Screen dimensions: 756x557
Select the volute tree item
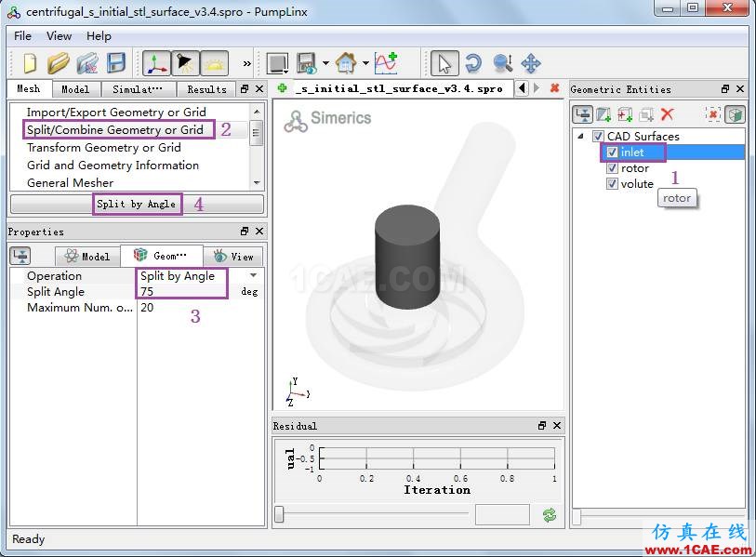[637, 184]
